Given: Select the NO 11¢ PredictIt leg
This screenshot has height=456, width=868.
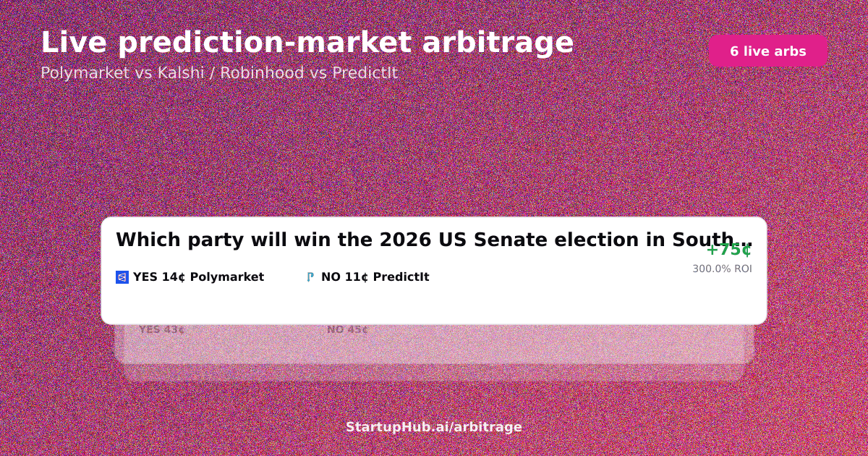Looking at the screenshot, I should click(x=375, y=277).
